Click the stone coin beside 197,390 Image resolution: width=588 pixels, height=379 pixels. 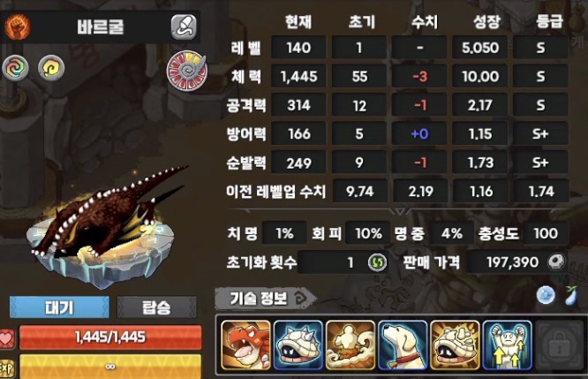[557, 262]
